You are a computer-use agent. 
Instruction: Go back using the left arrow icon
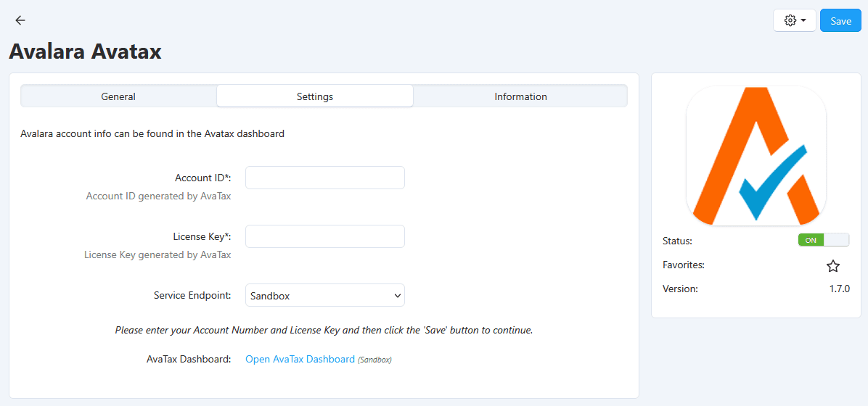click(x=20, y=20)
